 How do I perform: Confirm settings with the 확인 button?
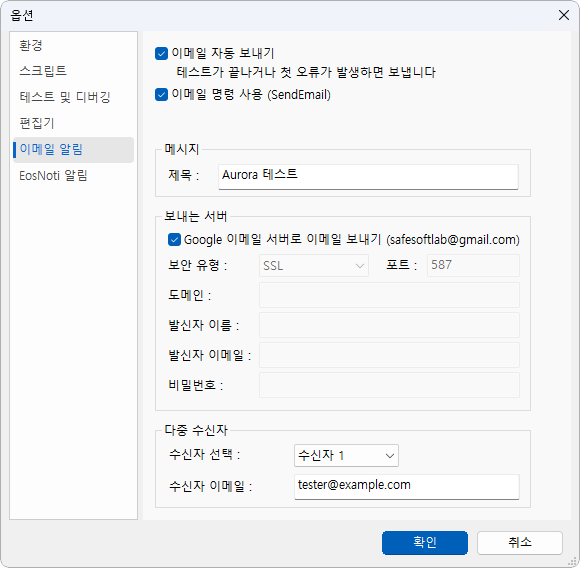(425, 543)
